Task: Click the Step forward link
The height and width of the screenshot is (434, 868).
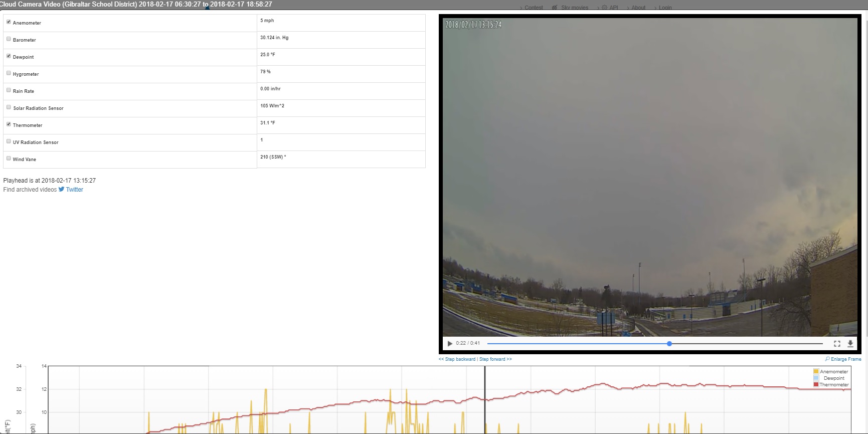Action: click(x=495, y=359)
